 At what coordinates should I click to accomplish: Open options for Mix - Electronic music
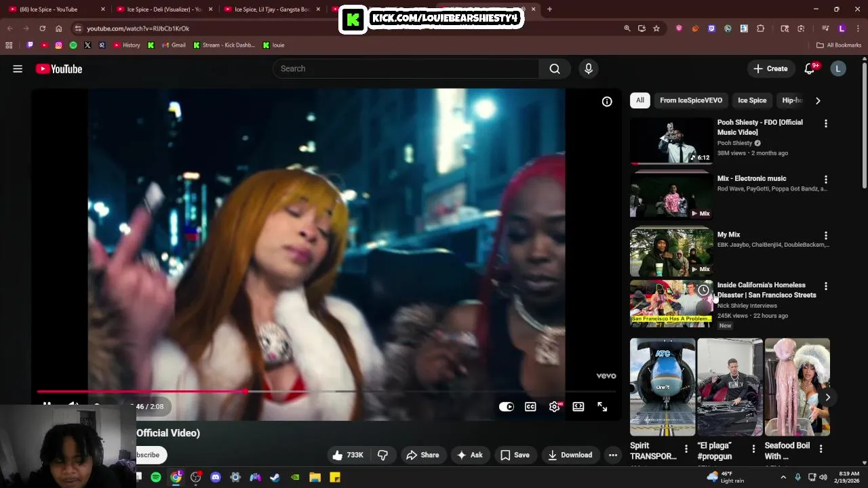pos(826,180)
